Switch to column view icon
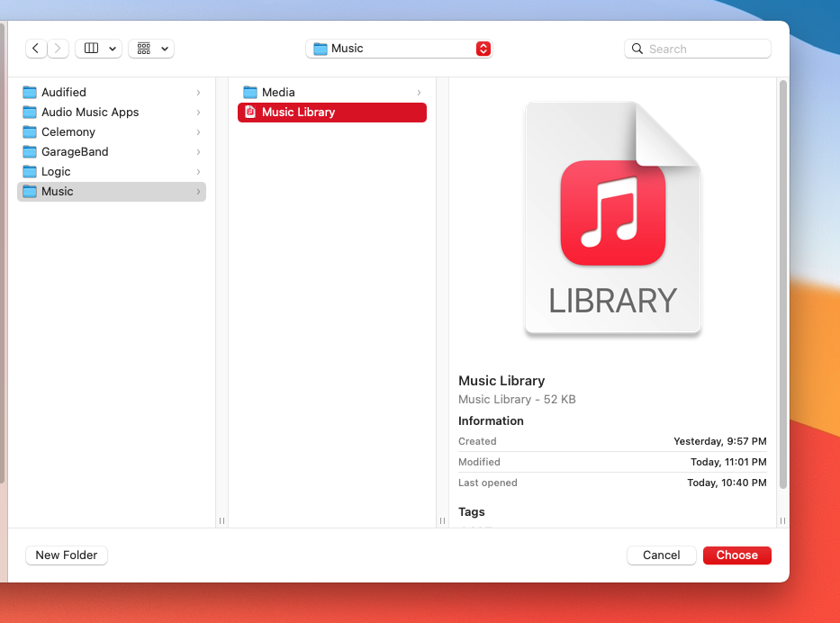Viewport: 840px width, 623px height. [x=92, y=49]
